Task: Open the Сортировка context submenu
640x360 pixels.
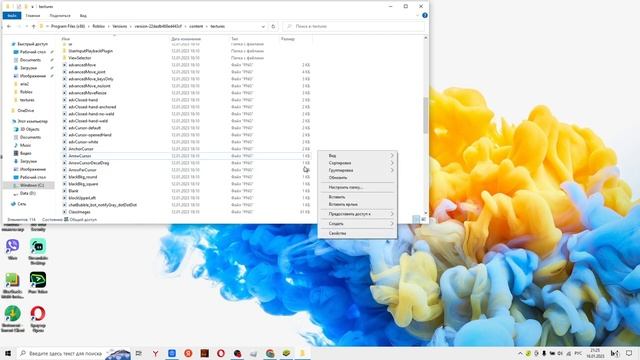Action: 358,163
